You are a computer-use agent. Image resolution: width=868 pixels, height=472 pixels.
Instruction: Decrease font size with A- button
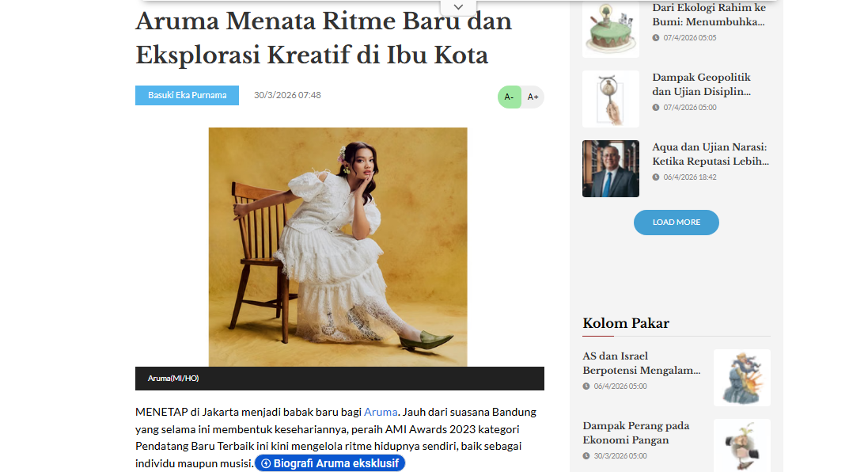coord(510,97)
